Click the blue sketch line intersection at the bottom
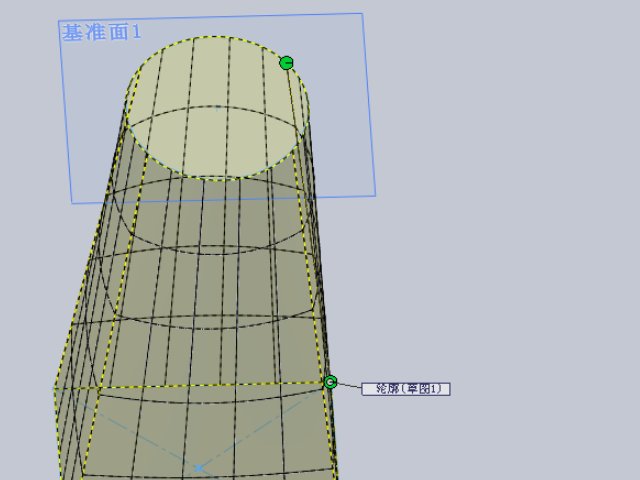 [200, 467]
